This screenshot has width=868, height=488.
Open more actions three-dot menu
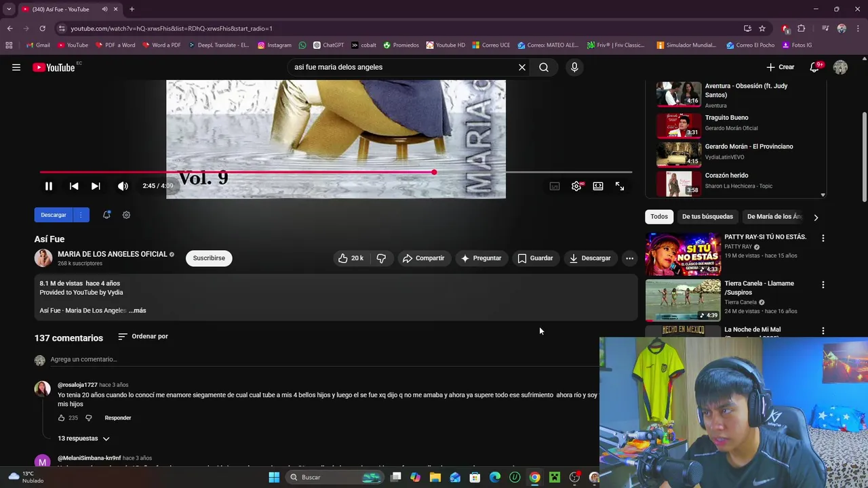tap(629, 258)
